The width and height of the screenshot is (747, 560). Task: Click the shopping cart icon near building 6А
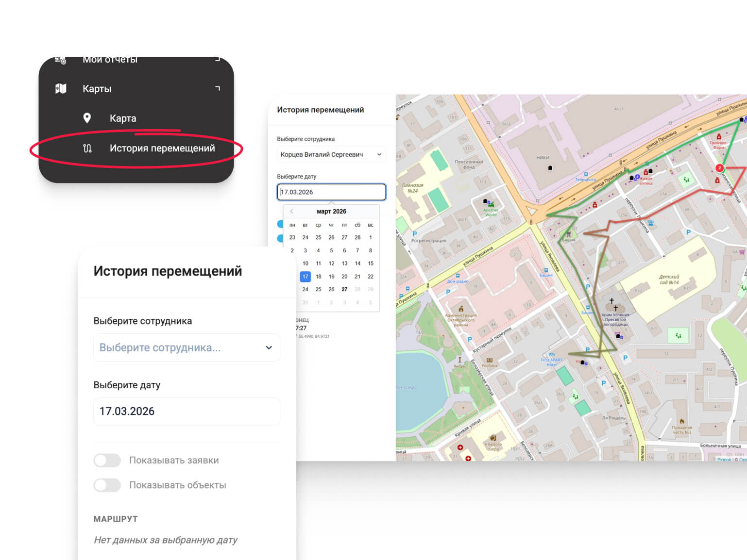pos(742,252)
